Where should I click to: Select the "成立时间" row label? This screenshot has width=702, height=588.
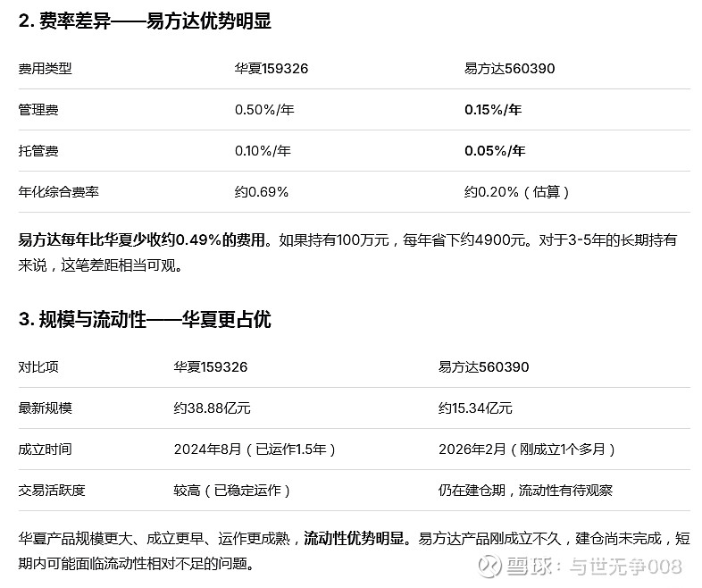[x=45, y=449]
